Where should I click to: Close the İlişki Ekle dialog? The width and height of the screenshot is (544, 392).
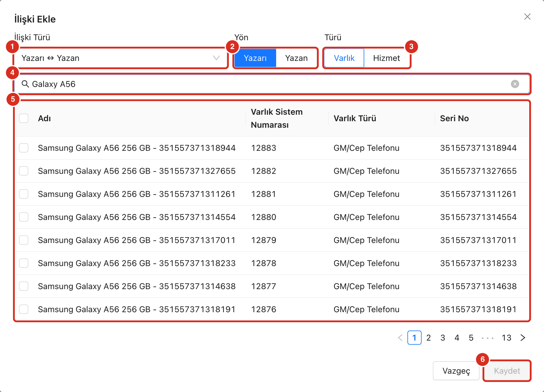(527, 17)
